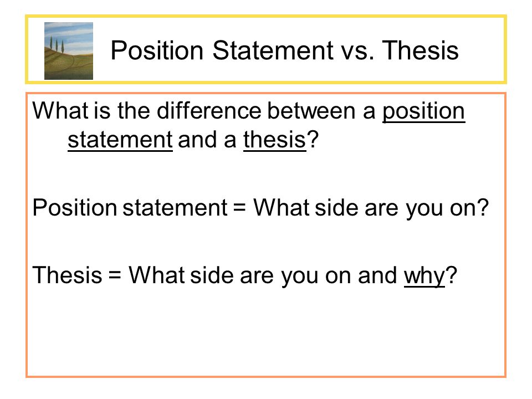
Task: Click the question mark after 'thesis'
Action: pos(313,139)
